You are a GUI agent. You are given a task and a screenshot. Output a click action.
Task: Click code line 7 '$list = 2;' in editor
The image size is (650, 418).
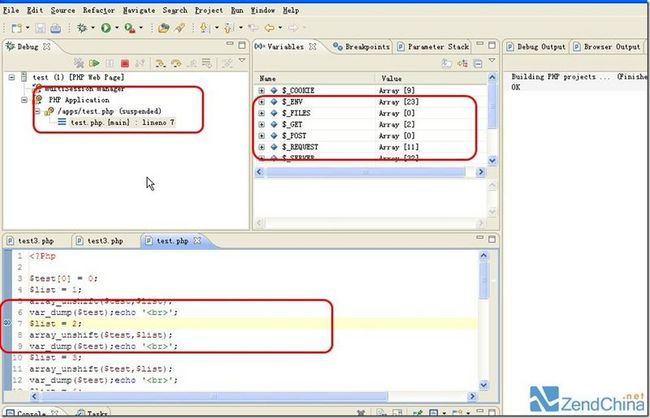click(56, 323)
